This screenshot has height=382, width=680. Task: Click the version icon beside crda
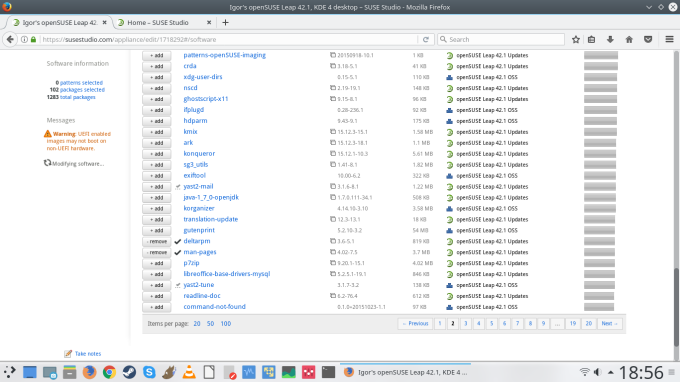point(333,66)
